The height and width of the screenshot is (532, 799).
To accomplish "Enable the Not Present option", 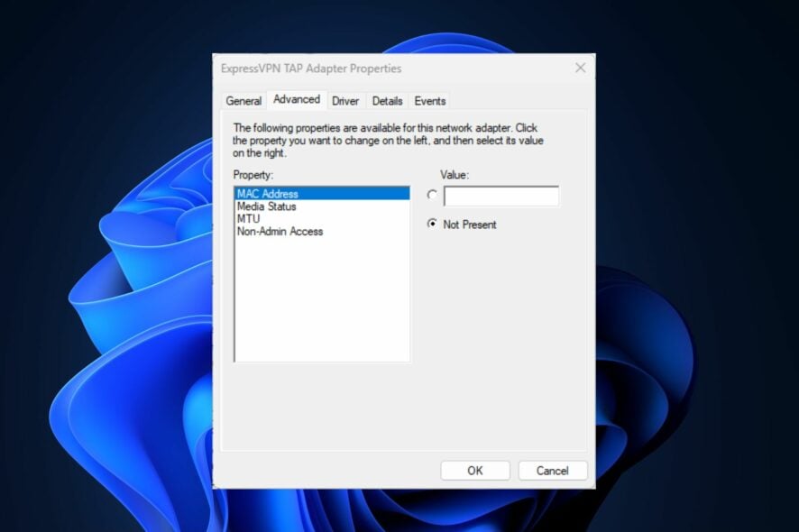I will (432, 225).
